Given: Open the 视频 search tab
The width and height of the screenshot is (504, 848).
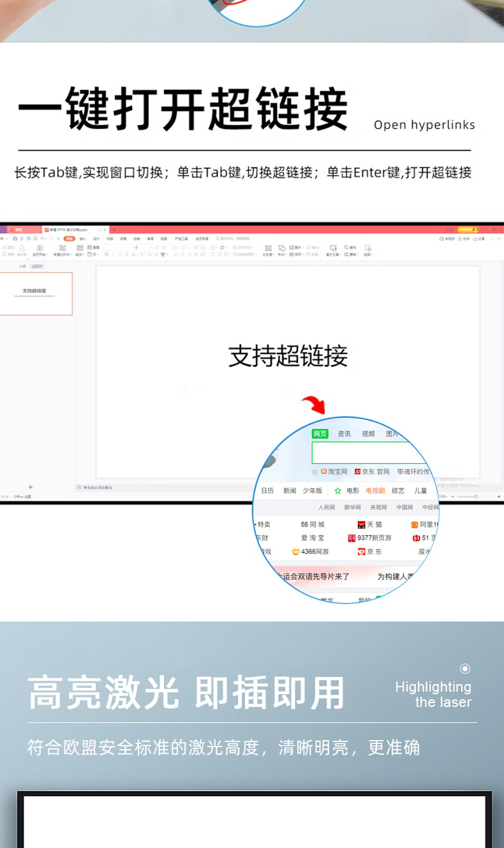Looking at the screenshot, I should tap(368, 434).
